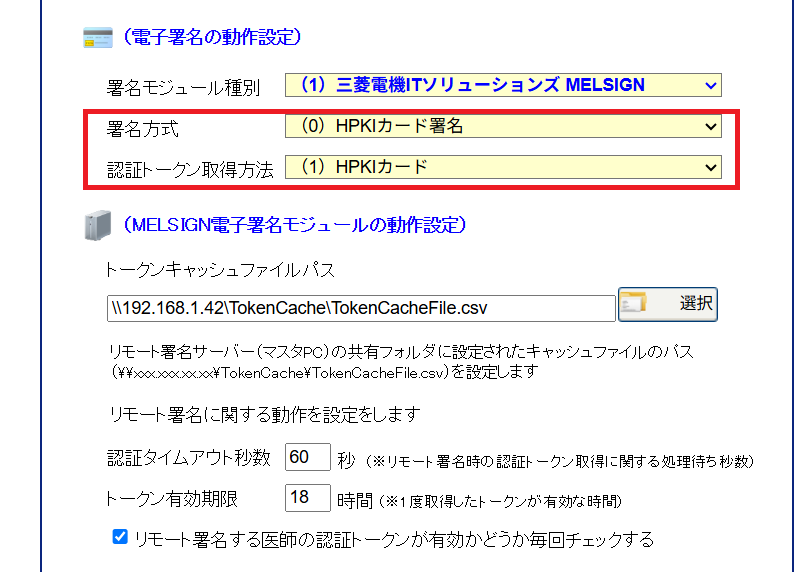The image size is (803, 572).
Task: Click the 認証タイムアウト秒数 label
Action: click(188, 457)
